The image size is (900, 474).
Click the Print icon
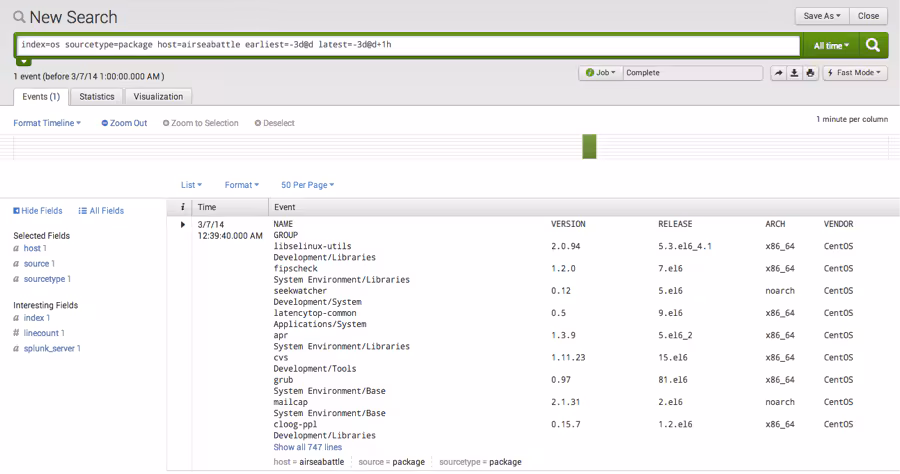(x=810, y=73)
